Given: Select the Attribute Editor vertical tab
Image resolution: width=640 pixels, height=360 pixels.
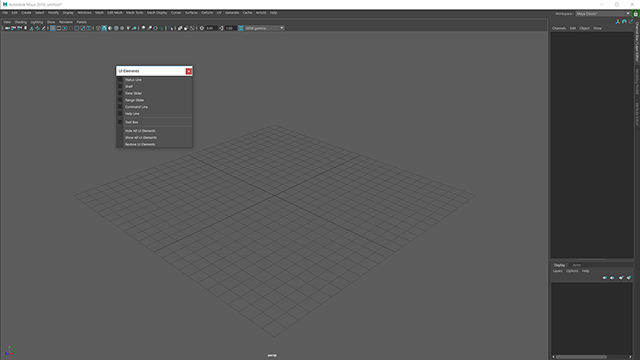Looking at the screenshot, I should [x=637, y=113].
